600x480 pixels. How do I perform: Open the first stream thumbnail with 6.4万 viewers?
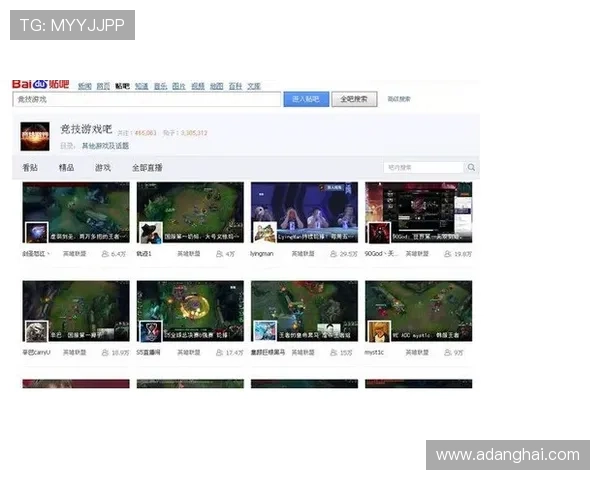[x=76, y=212]
